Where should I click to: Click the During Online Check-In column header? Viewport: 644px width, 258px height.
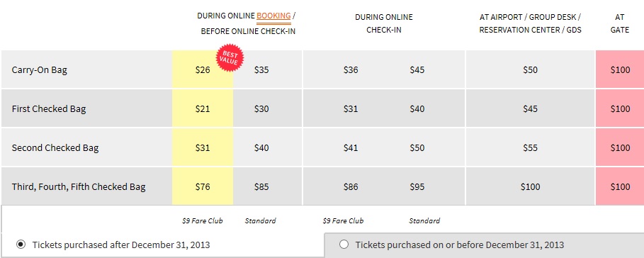(x=384, y=23)
